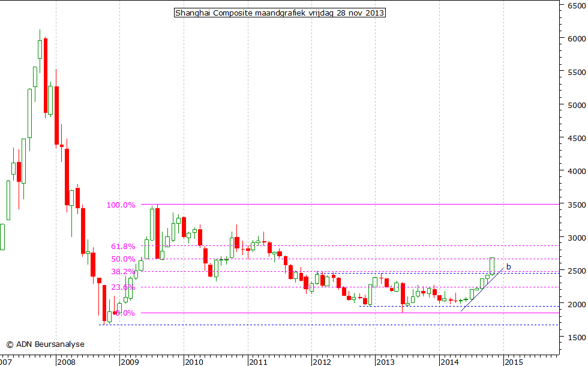588x366 pixels.
Task: Click the 2011 year label on time axis
Action: click(259, 362)
